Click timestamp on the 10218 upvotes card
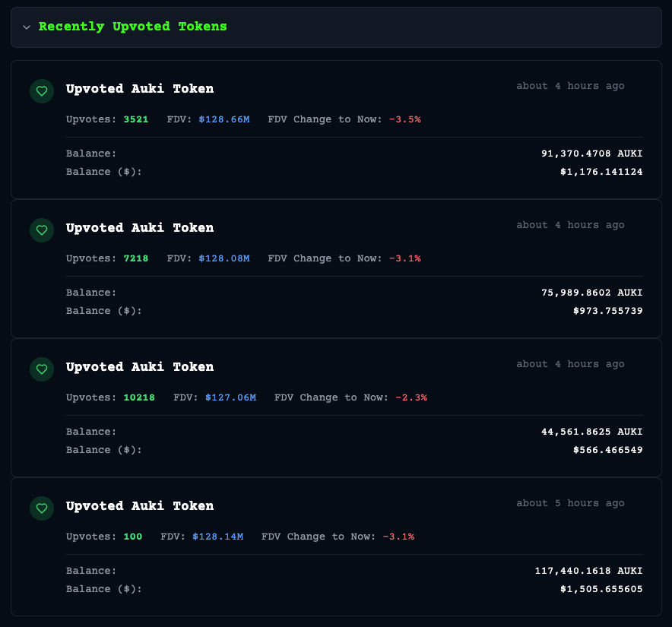Viewport: 672px width, 627px height. point(570,364)
